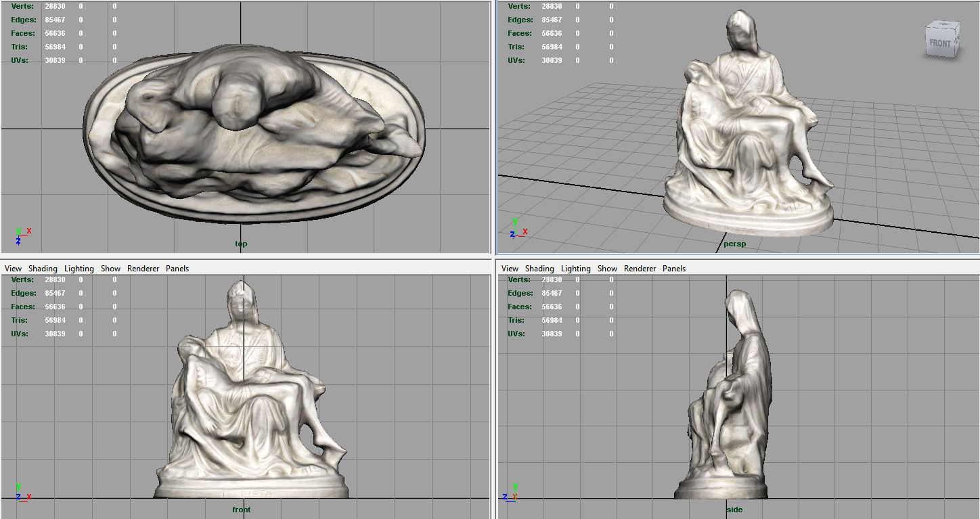Click the 85467 edges value in front view
Viewport: 980px width, 519px height.
point(55,293)
